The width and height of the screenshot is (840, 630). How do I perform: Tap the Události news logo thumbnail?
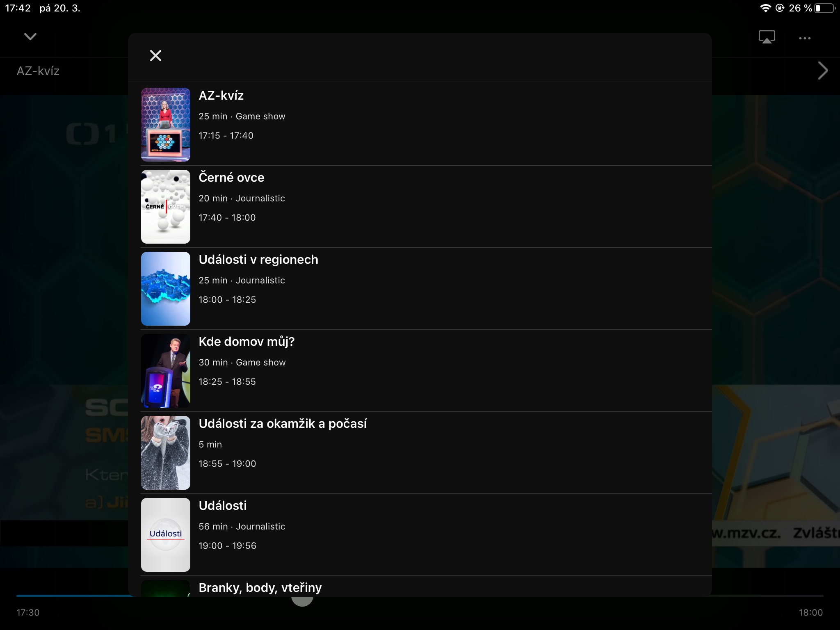(x=165, y=534)
